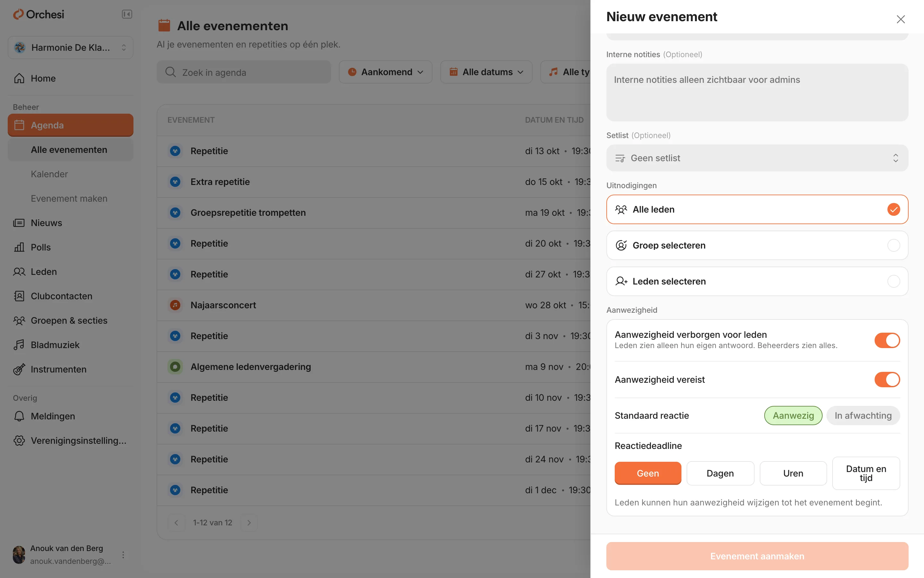This screenshot has height=578, width=924.
Task: Click the Najaarsconcert event icon
Action: pos(175,305)
